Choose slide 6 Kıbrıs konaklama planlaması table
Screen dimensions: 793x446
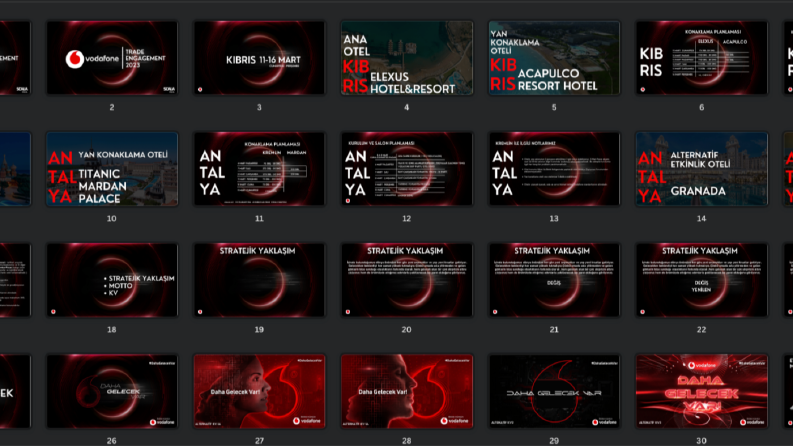coord(701,58)
